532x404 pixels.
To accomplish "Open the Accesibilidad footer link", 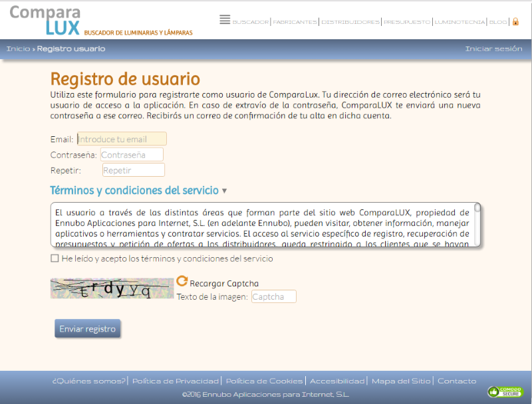I will (x=337, y=381).
